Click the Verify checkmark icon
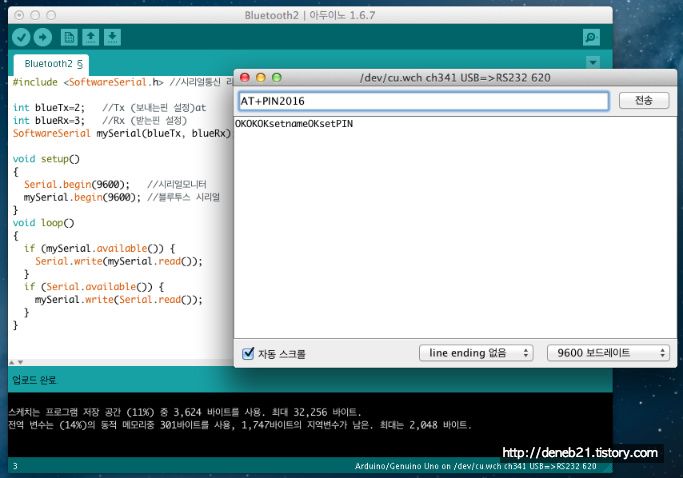 point(21,37)
